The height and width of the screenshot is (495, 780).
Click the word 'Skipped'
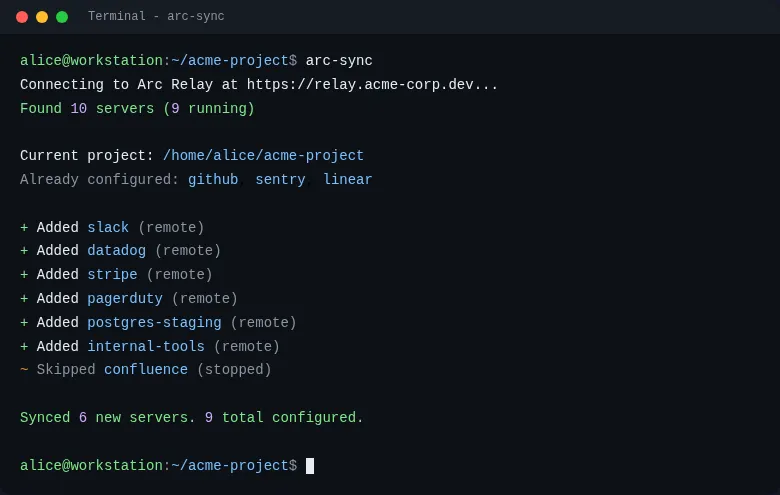tap(66, 370)
